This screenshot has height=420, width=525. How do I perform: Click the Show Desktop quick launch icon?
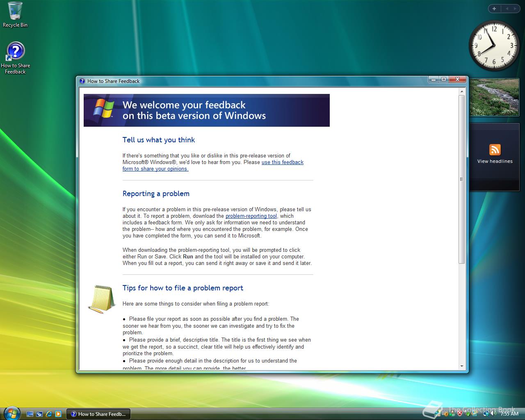click(30, 414)
